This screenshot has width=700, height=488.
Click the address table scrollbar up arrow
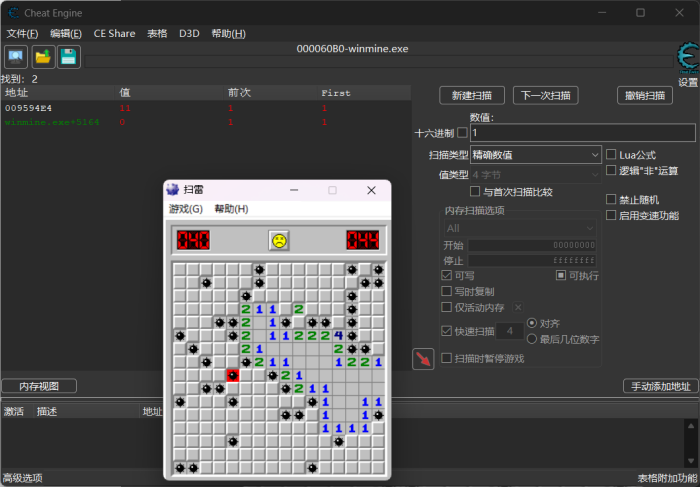[691, 425]
